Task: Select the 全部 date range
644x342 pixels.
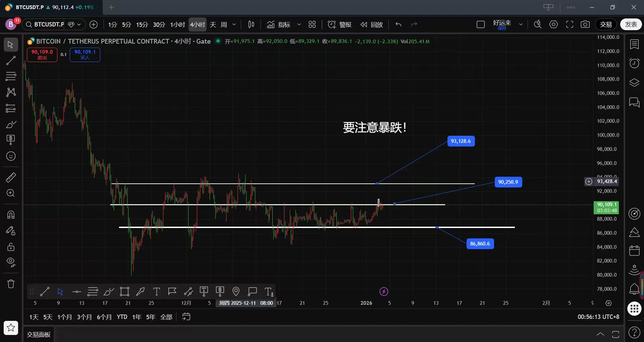Action: pyautogui.click(x=166, y=317)
